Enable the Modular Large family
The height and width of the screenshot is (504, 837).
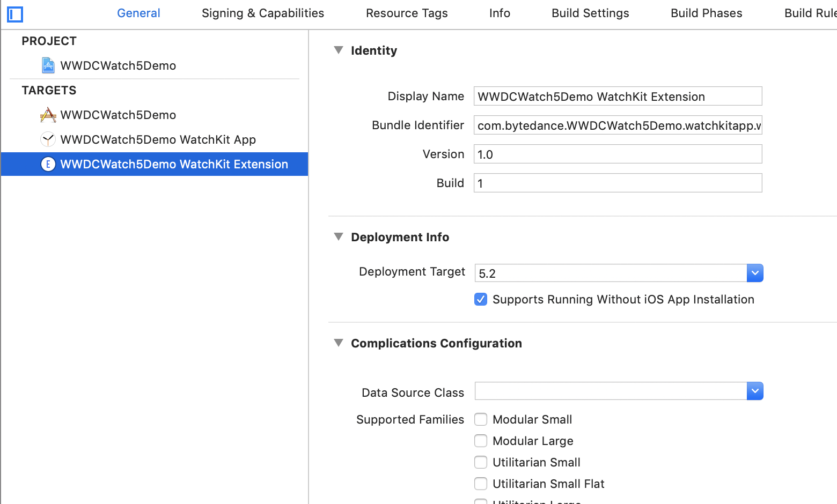481,441
